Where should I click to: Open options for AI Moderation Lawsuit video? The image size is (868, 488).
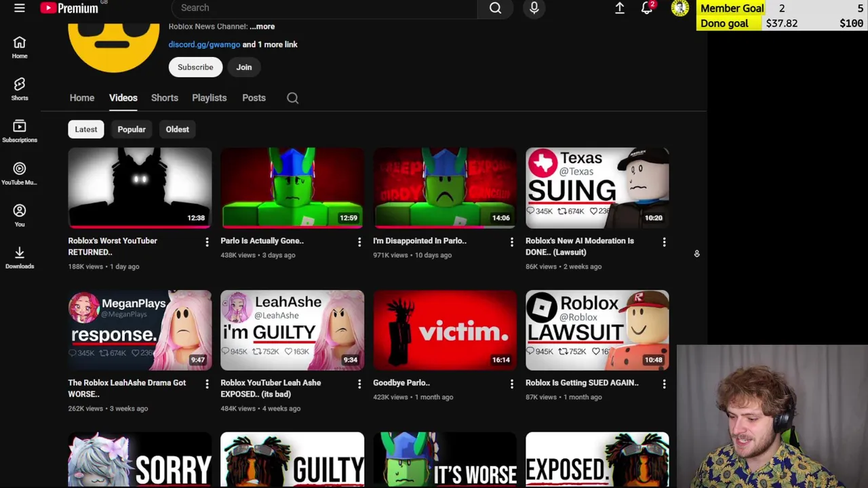pyautogui.click(x=664, y=242)
